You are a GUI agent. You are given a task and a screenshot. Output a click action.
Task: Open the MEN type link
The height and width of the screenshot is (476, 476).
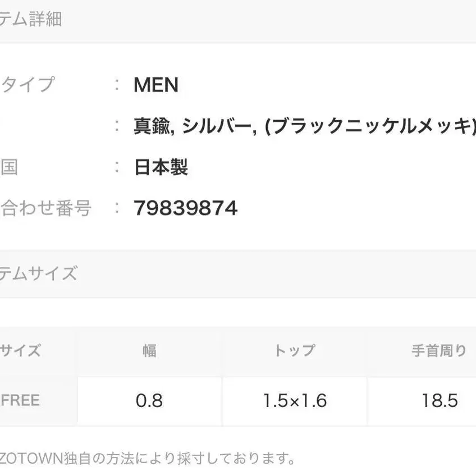pos(156,85)
